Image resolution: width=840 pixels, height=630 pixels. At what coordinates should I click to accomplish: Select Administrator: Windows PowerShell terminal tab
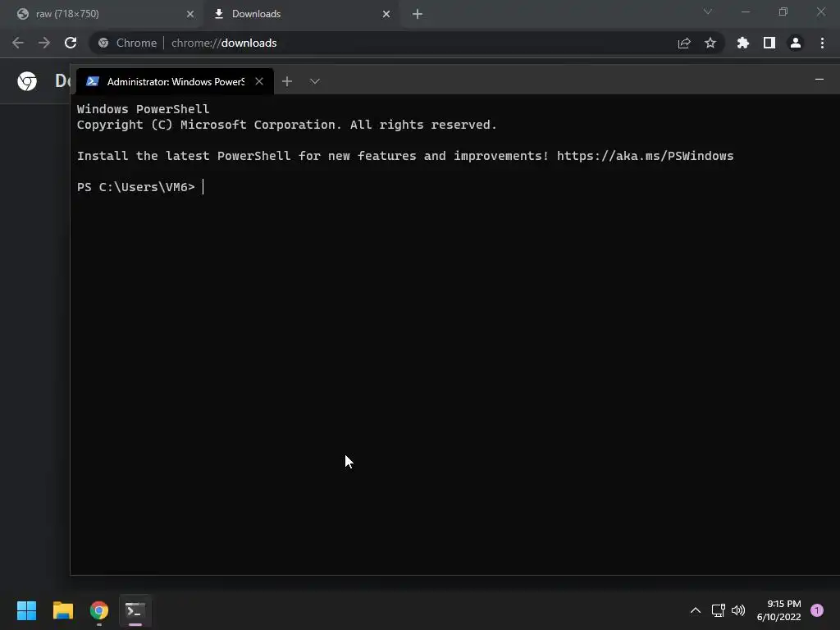(175, 81)
